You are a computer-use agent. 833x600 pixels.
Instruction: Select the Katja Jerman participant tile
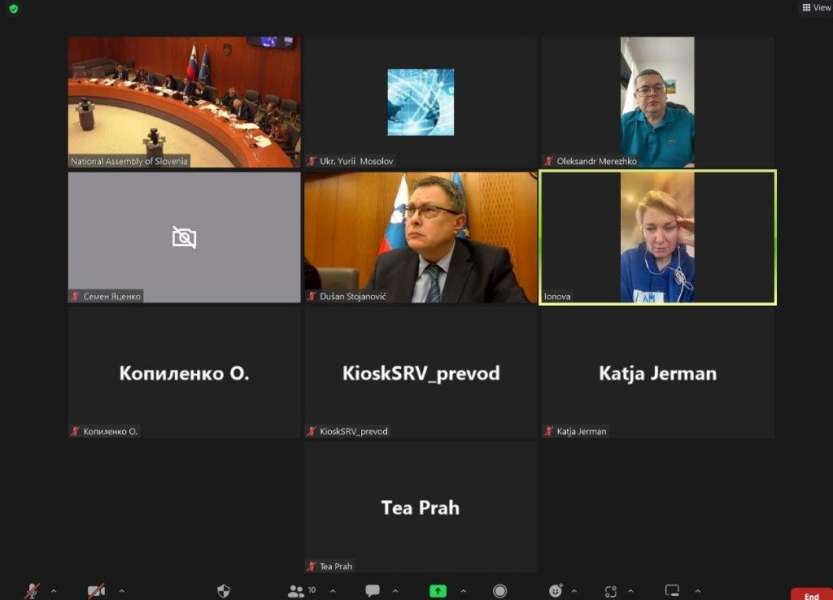click(x=657, y=373)
